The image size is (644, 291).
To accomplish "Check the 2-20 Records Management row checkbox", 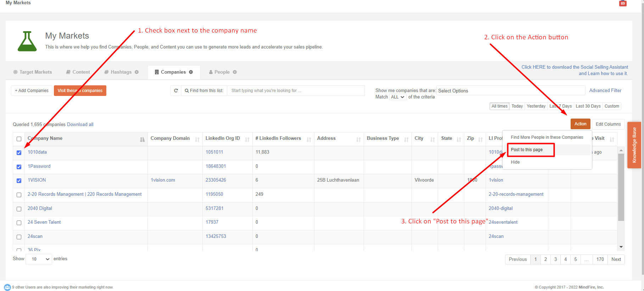I will click(19, 195).
